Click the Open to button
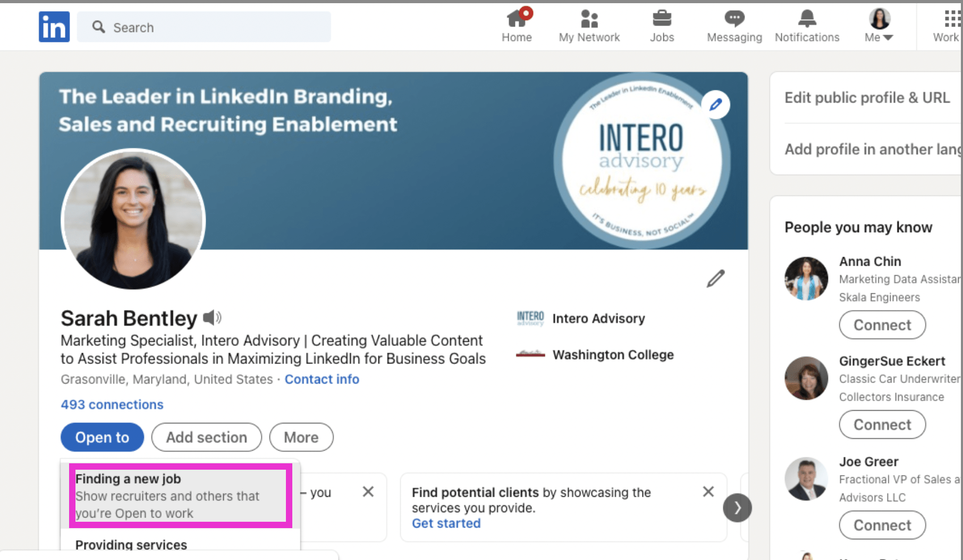Image resolution: width=963 pixels, height=560 pixels. pos(102,437)
